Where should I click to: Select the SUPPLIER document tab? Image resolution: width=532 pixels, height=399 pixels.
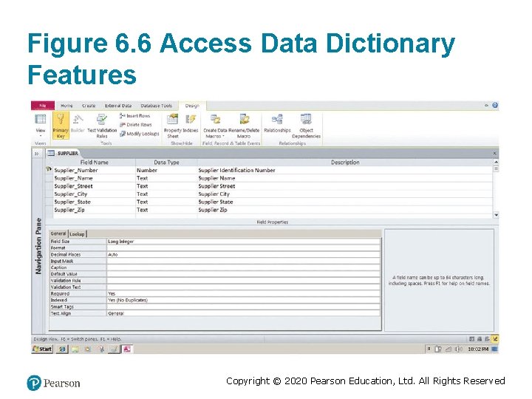[63, 154]
